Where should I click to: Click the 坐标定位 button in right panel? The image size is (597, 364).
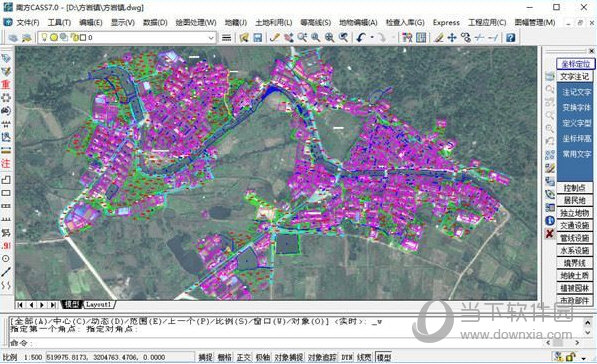[x=575, y=64]
